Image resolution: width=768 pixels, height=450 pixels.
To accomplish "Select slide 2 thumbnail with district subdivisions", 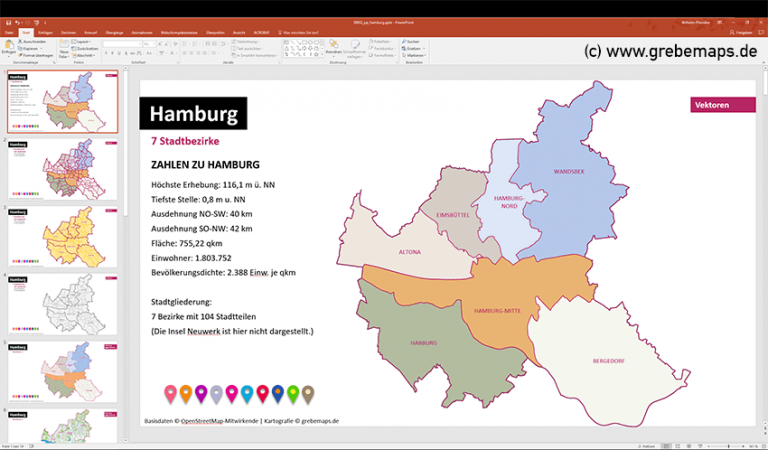I will [x=63, y=169].
